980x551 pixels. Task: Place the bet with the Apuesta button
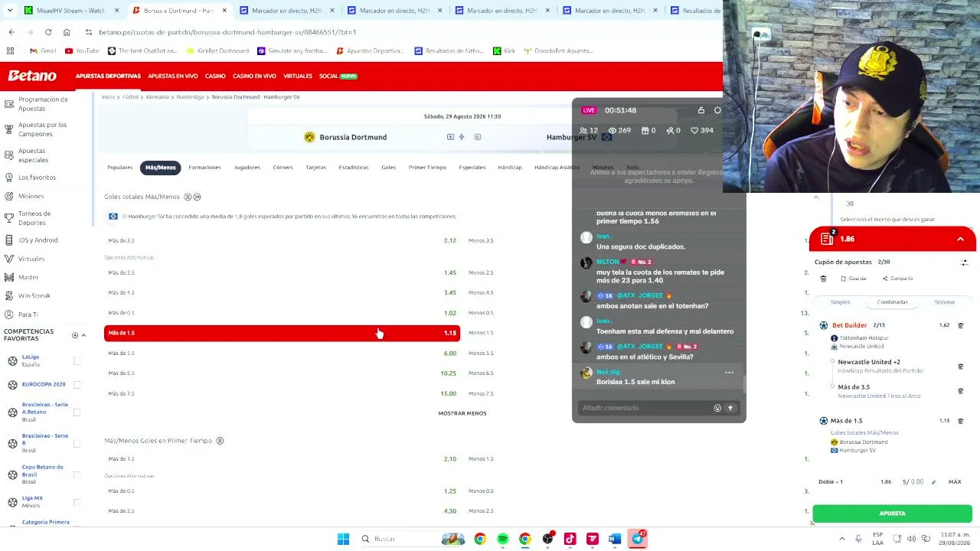click(892, 514)
